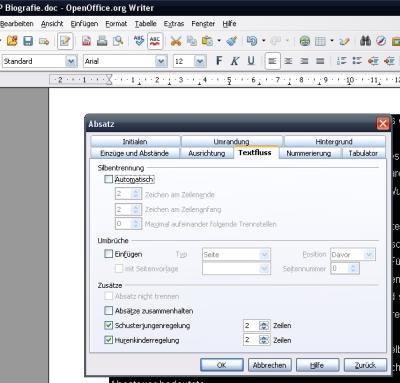Screen dimensions: 400x383
Task: Switch to Umrandung tab
Action: pos(231,141)
